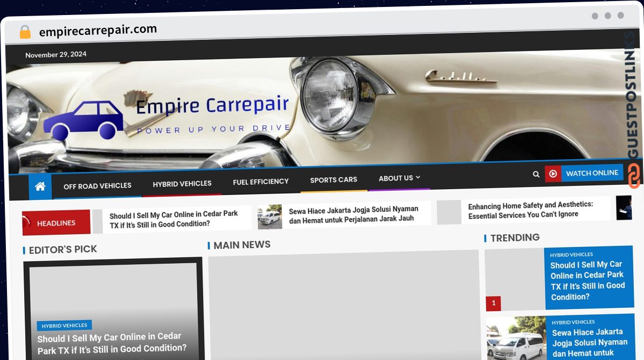644x360 pixels.
Task: Click the Hybrid Vehicles tag in Editor's Pick
Action: coord(64,325)
